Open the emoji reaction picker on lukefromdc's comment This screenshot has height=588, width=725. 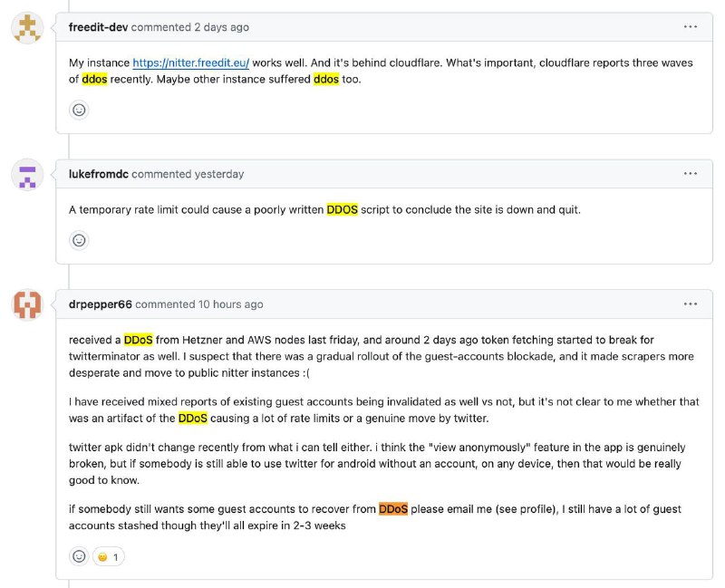(80, 240)
